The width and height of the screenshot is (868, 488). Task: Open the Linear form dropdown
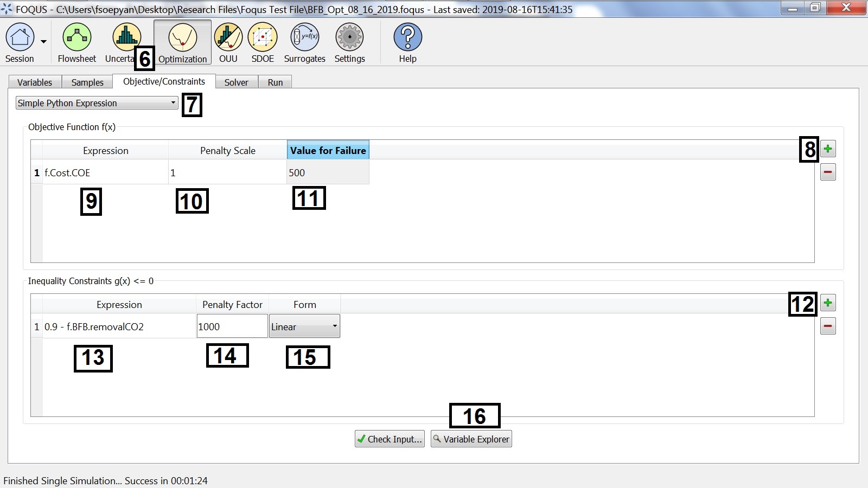coord(304,326)
